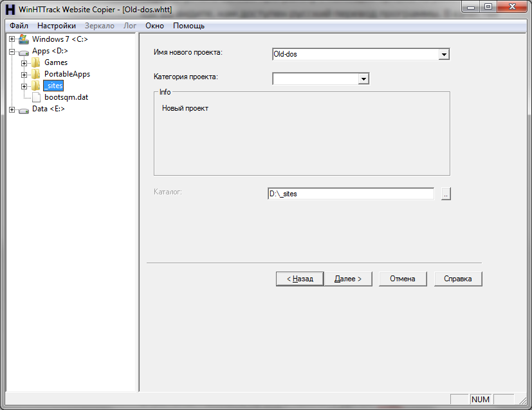Close the WinHTTrack window

[512, 7]
